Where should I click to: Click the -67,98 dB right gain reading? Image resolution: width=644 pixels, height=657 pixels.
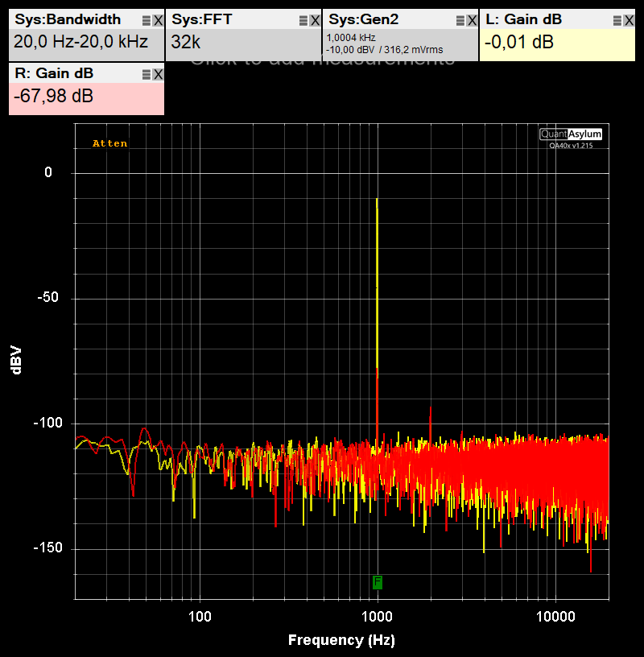click(x=54, y=96)
